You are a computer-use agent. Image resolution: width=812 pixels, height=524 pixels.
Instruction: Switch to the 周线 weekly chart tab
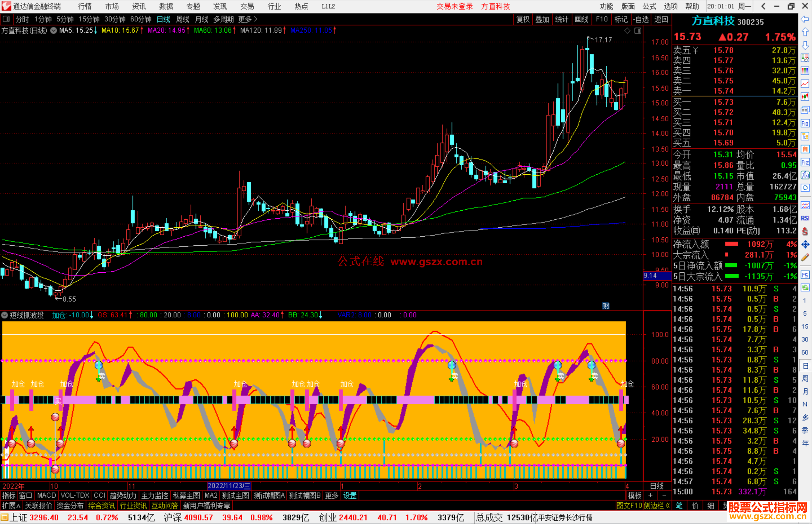(x=183, y=19)
